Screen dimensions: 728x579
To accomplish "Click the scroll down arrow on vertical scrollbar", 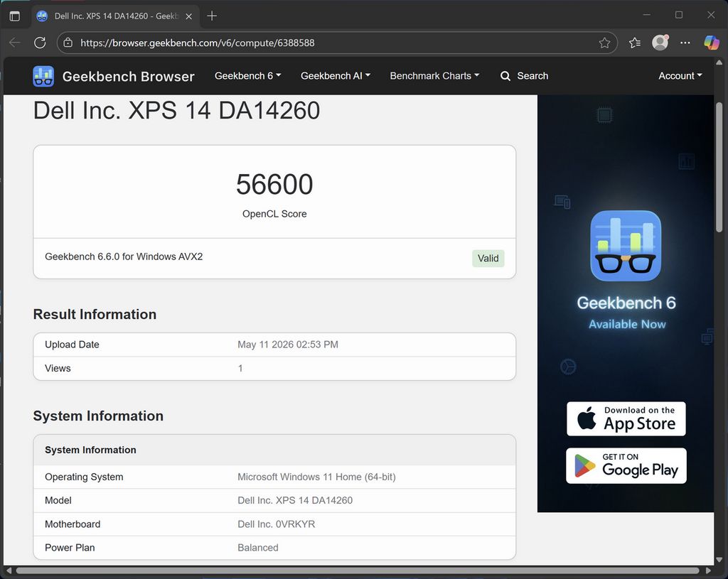I will [x=719, y=560].
